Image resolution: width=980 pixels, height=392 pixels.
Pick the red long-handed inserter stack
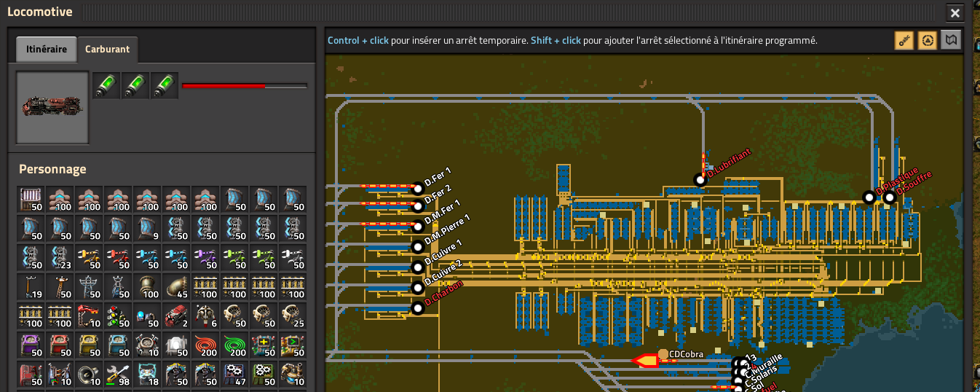(118, 258)
